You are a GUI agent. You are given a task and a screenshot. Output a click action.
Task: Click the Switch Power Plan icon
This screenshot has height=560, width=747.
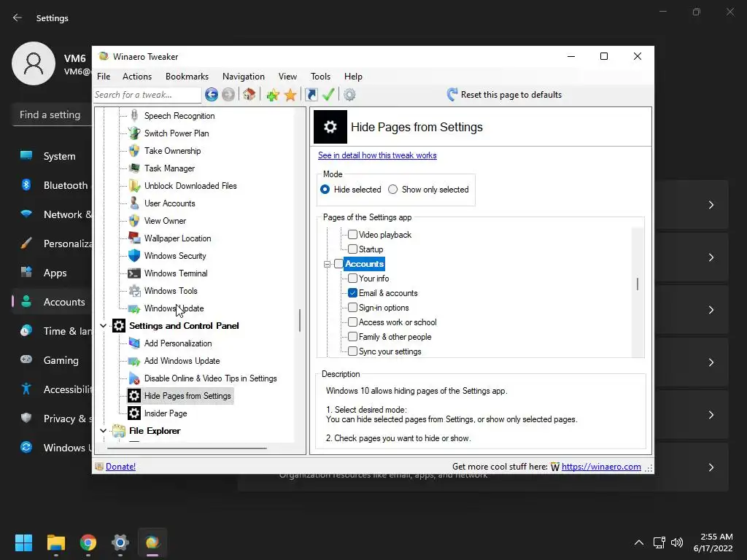click(x=134, y=133)
